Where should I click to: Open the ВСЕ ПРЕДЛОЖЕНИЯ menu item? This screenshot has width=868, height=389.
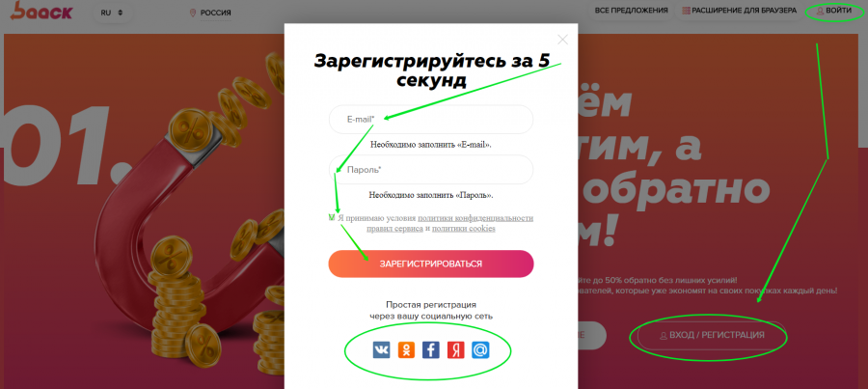coord(631,11)
